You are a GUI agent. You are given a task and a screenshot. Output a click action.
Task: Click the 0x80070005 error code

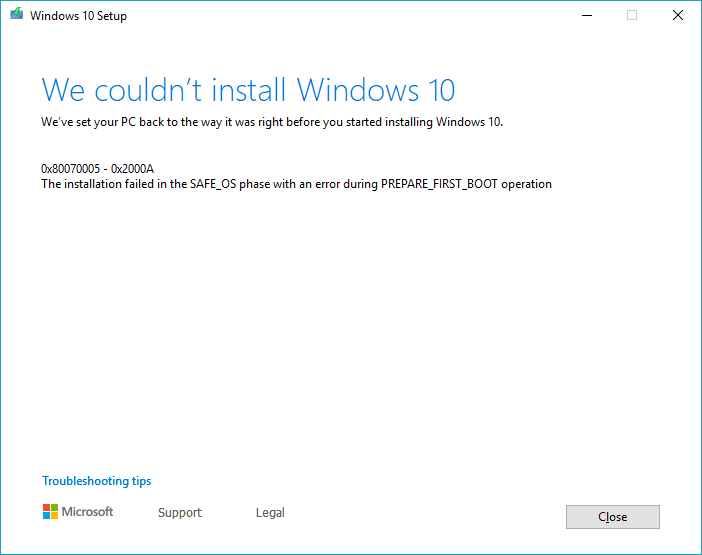coord(73,168)
